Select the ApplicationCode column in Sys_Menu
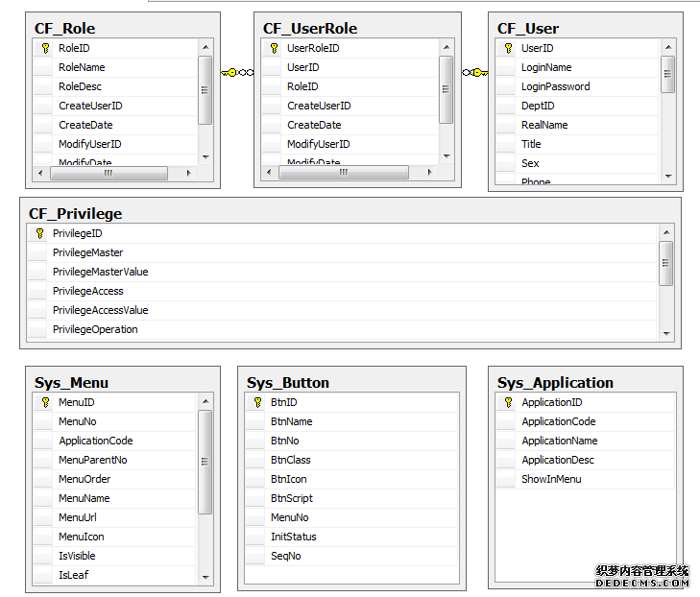The height and width of the screenshot is (597, 700). coord(96,441)
